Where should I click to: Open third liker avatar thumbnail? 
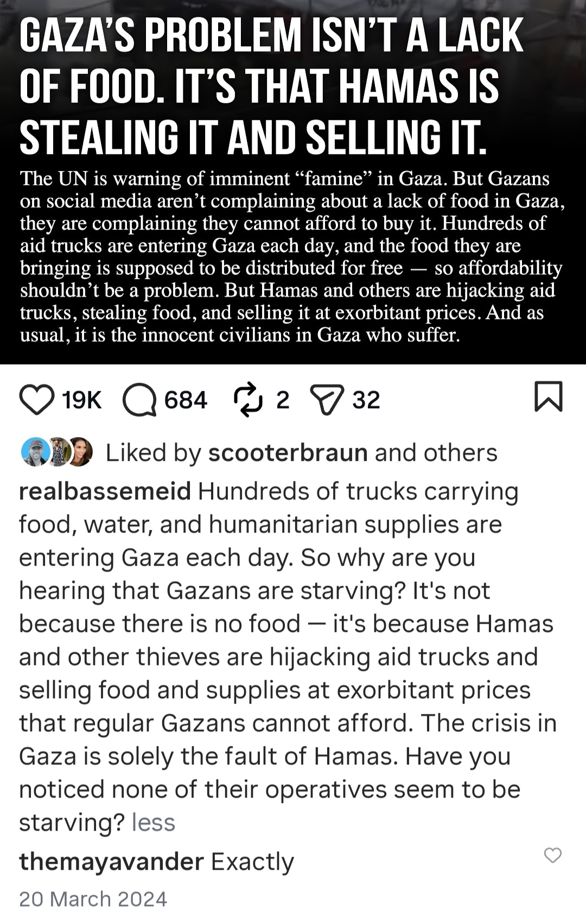(81, 452)
